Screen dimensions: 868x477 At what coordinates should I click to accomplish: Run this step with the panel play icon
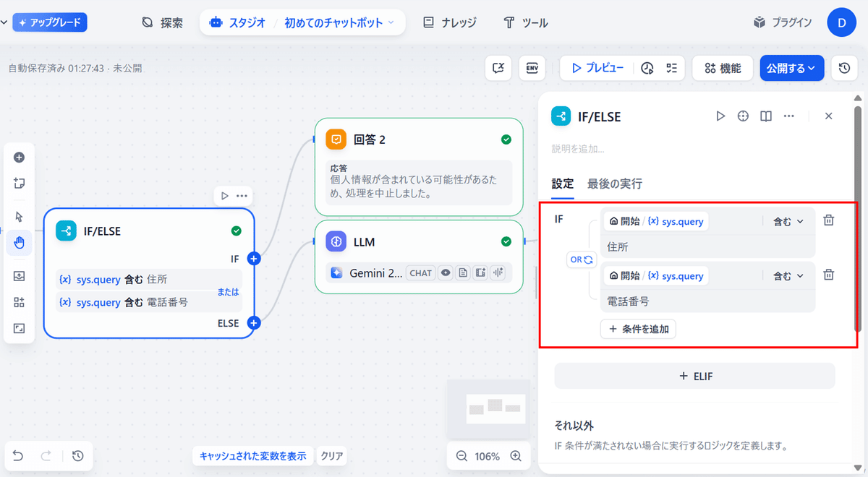point(720,116)
